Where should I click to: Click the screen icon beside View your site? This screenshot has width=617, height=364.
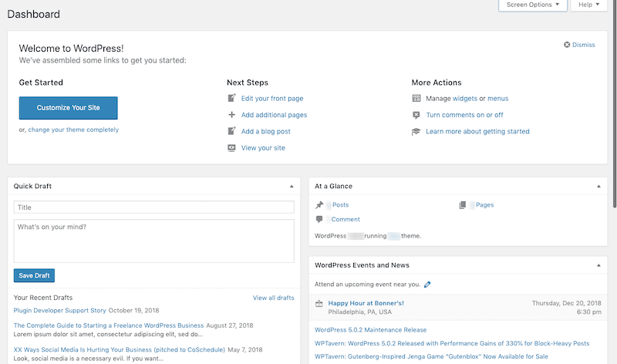232,148
